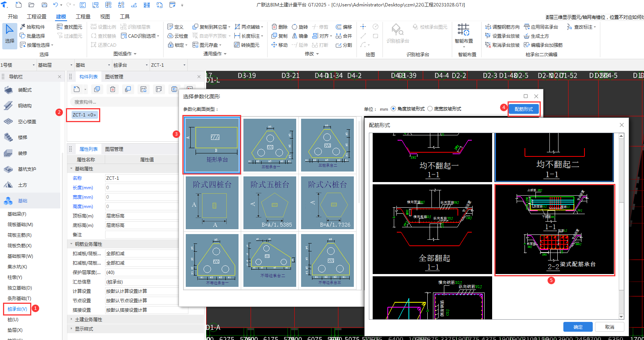Click the 删除 (Delete) tool
Image resolution: width=644 pixels, height=340 pixels.
[x=280, y=27]
